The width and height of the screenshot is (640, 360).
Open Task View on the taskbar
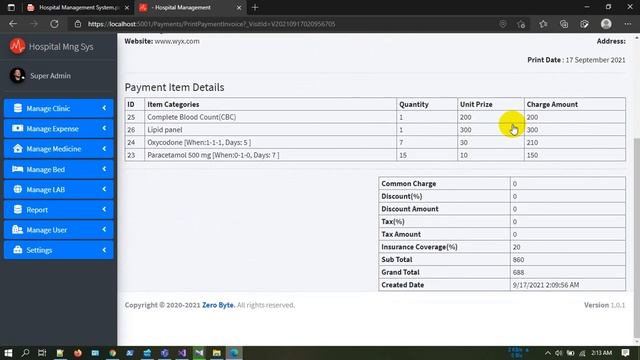(42, 353)
